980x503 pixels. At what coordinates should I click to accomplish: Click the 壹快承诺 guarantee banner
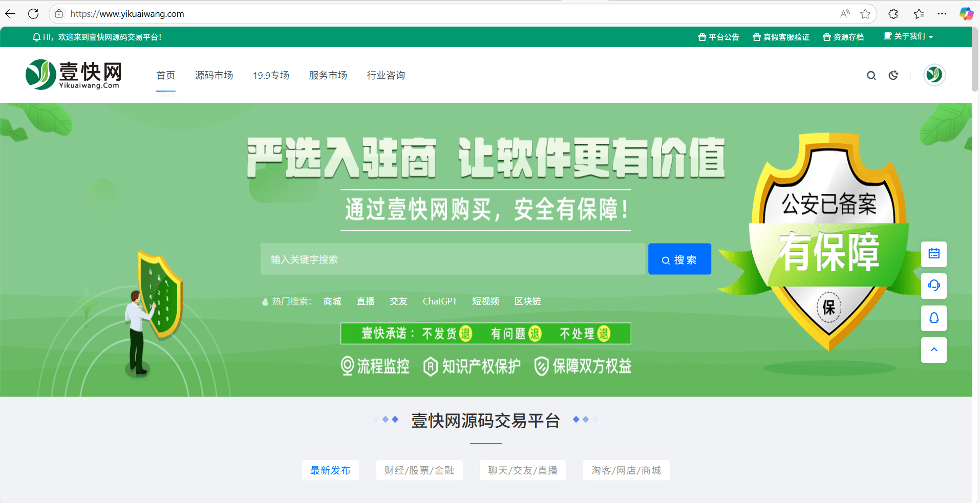coord(485,334)
